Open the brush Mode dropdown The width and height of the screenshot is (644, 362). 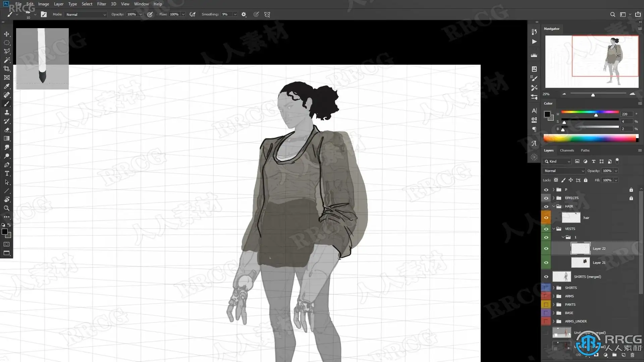(86, 14)
